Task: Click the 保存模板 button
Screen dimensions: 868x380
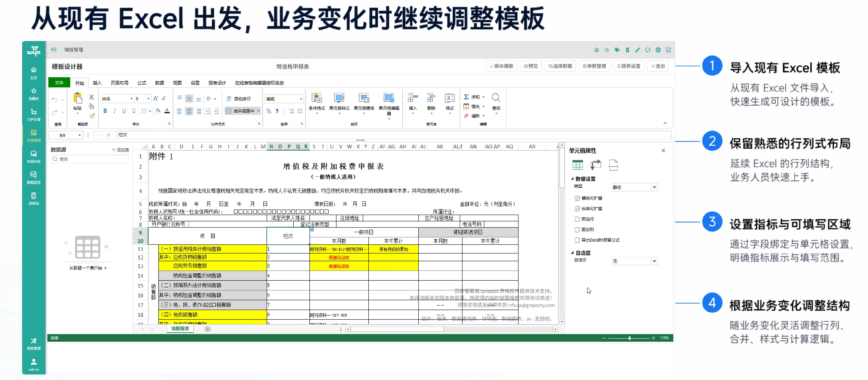Action: (501, 66)
